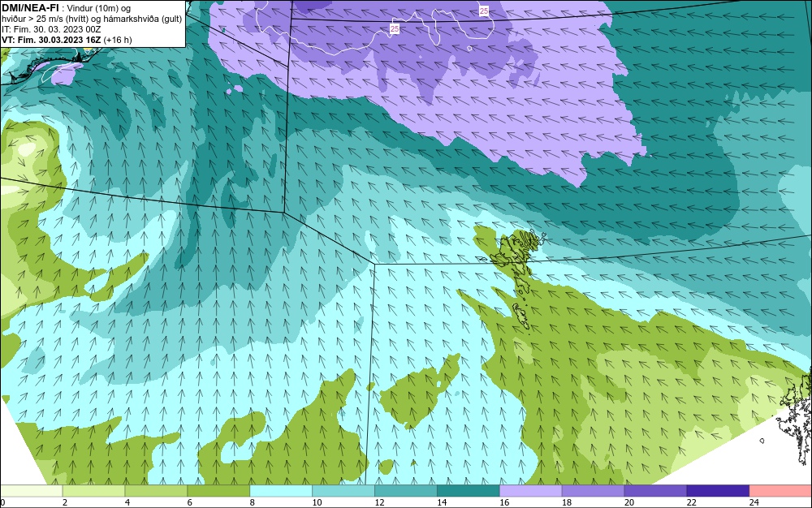Click the "Vindur (10m) og" heading text

[x=98, y=8]
